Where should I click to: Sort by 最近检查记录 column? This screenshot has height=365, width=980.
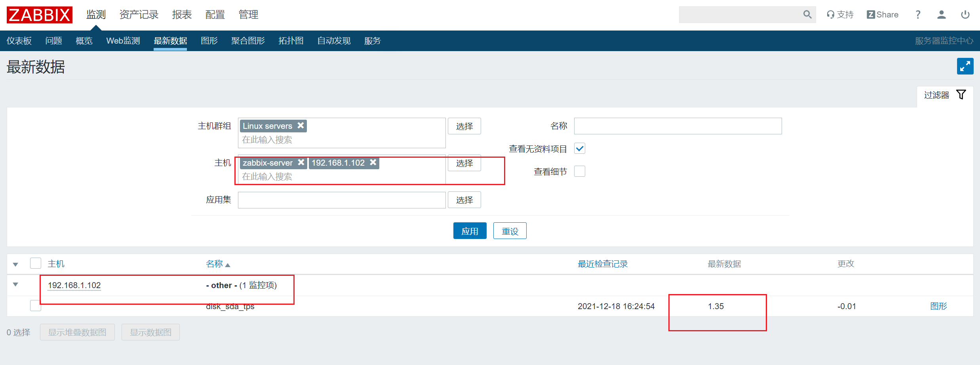coord(603,264)
